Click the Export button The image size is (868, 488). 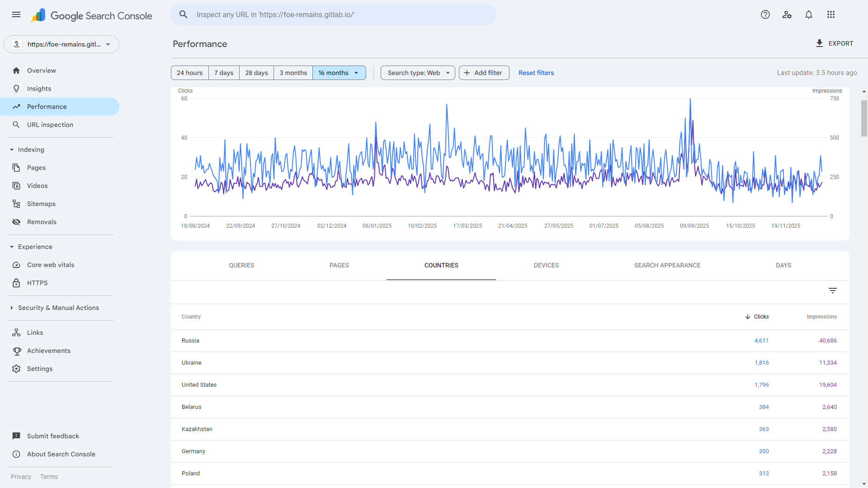pyautogui.click(x=834, y=43)
